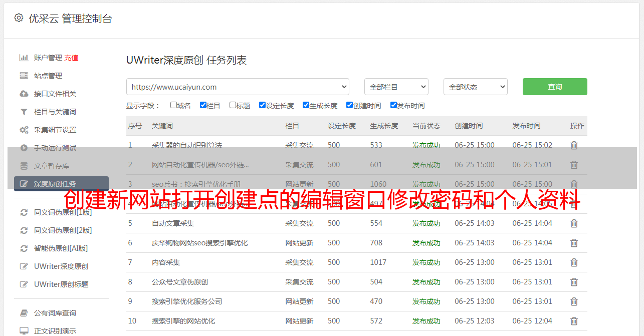Click the 当前状态 column header
The image size is (644, 336).
pyautogui.click(x=426, y=126)
